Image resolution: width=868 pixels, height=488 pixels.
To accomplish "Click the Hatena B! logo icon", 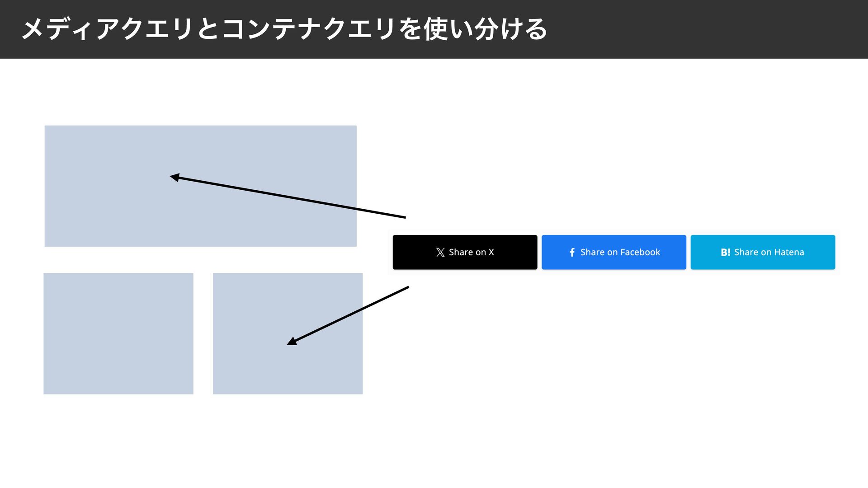I will [x=725, y=252].
